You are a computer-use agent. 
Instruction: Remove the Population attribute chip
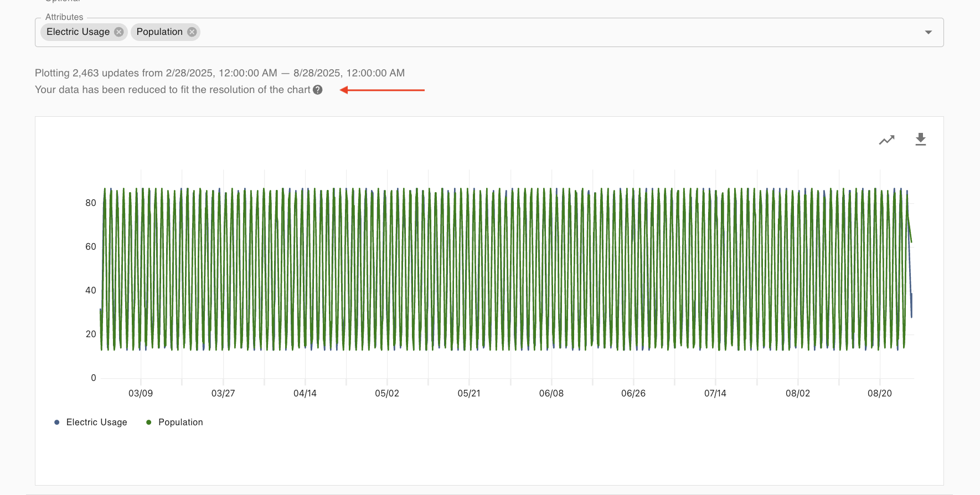tap(192, 32)
